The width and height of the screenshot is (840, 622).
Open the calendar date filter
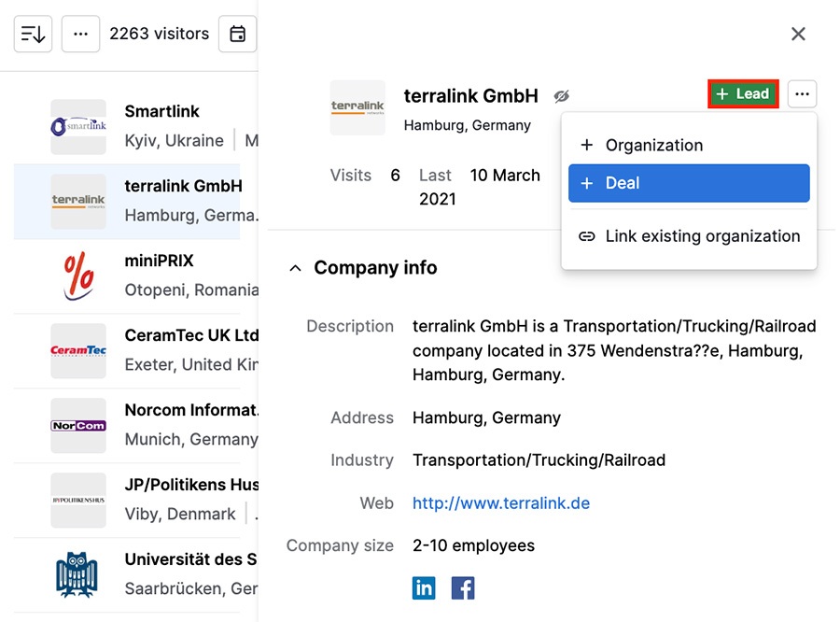tap(237, 34)
